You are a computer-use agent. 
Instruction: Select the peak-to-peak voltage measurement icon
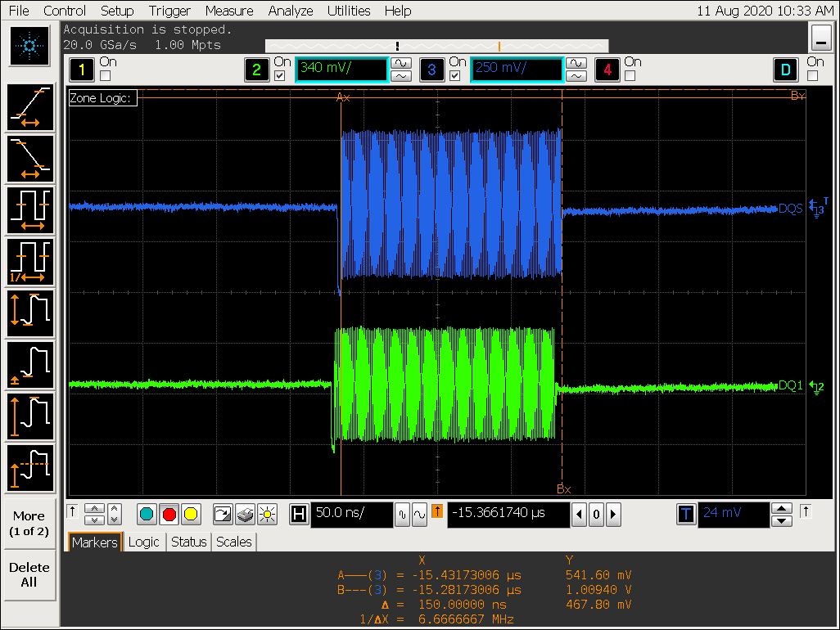tap(30, 313)
